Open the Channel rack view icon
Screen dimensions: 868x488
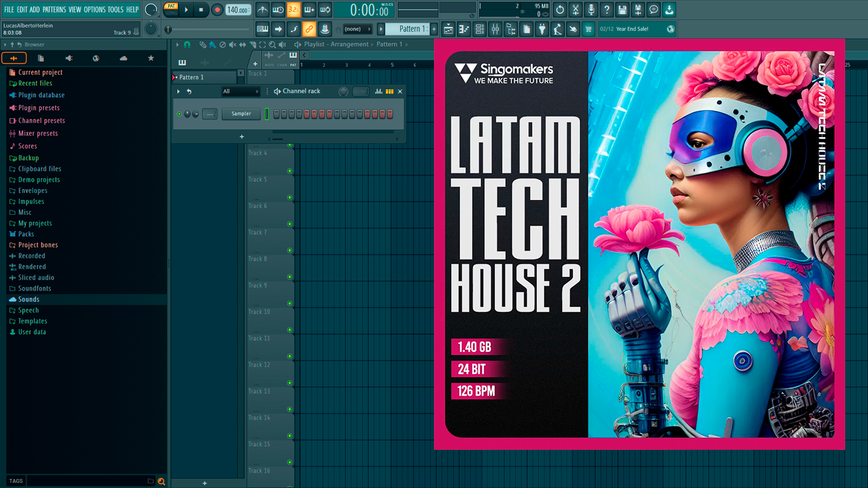[x=480, y=29]
